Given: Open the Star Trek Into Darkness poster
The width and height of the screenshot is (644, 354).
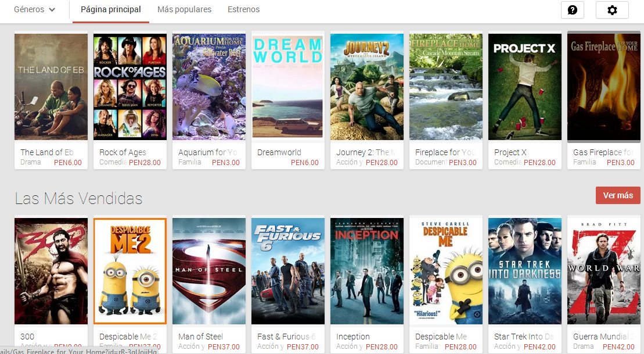Looking at the screenshot, I should click(524, 271).
